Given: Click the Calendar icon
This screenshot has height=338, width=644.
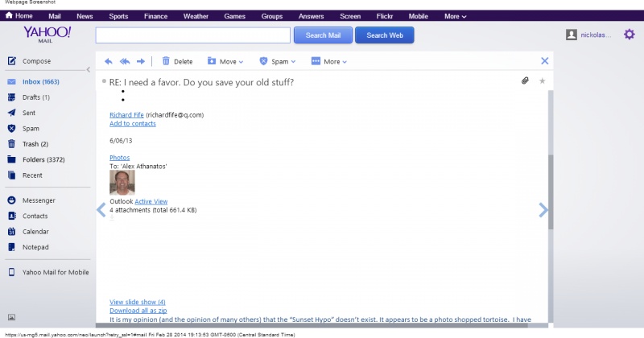Looking at the screenshot, I should click(x=11, y=231).
